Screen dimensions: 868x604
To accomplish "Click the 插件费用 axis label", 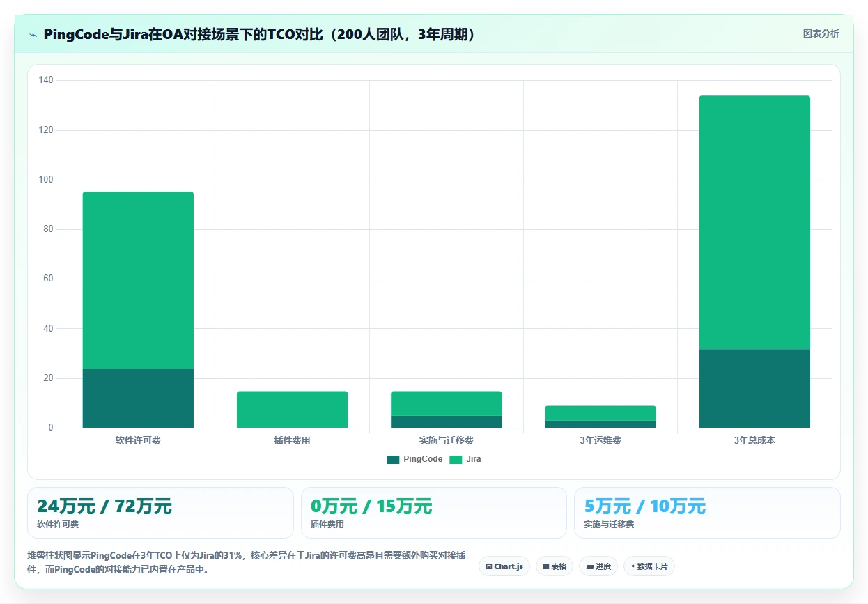I will [x=292, y=441].
